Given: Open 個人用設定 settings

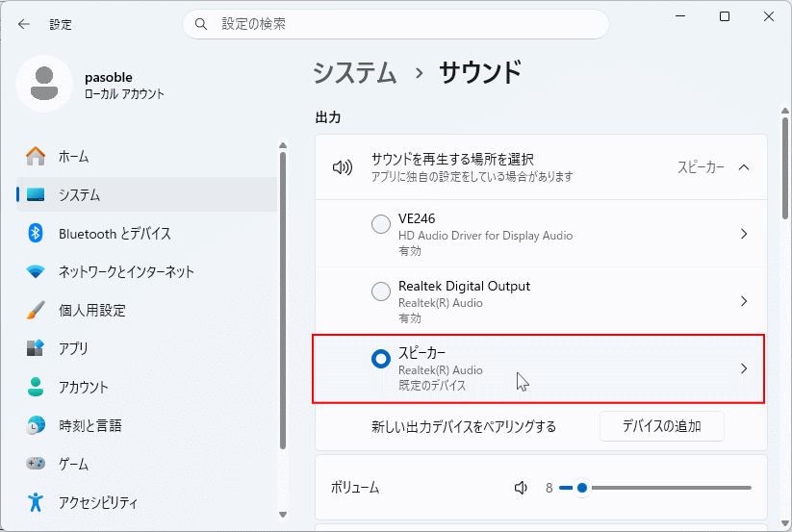Looking at the screenshot, I should coord(146,310).
